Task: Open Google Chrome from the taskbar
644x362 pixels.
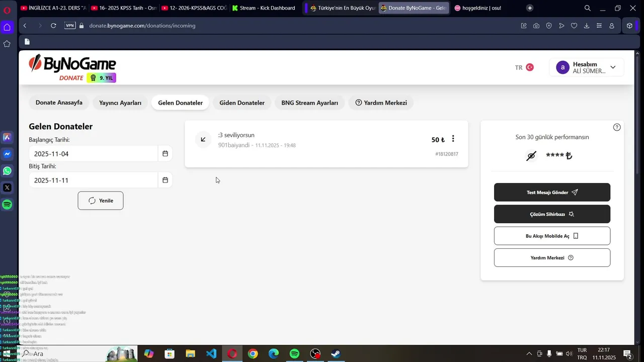Action: pyautogui.click(x=253, y=354)
